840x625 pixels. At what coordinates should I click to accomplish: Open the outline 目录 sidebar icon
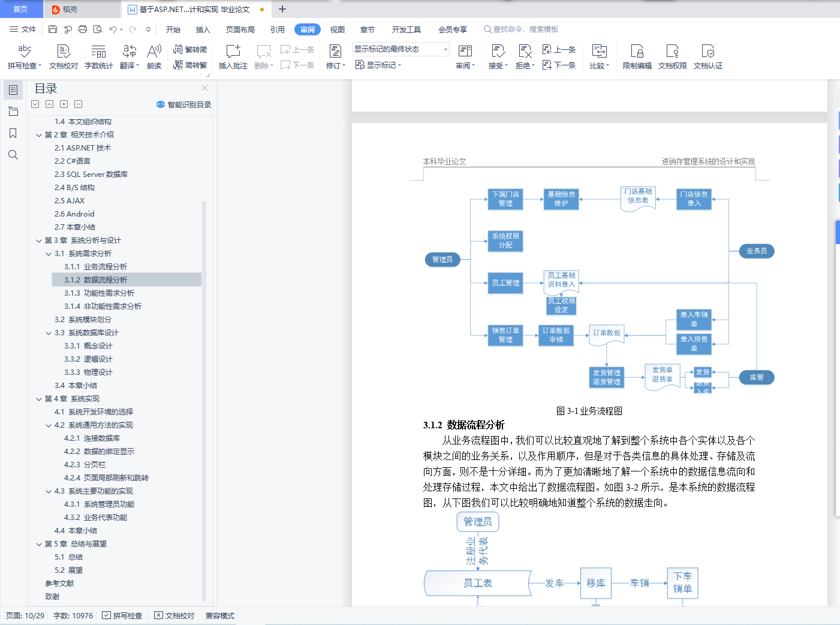click(13, 90)
